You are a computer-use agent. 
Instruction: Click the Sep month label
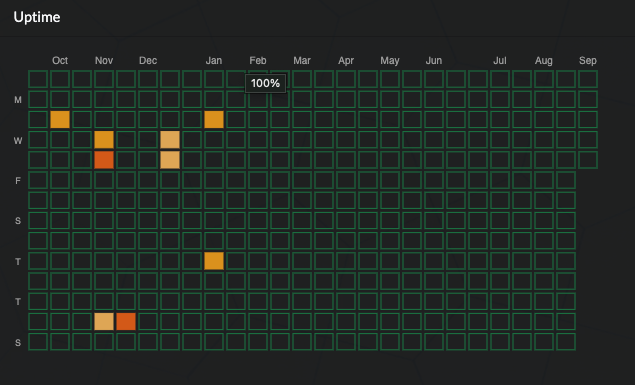588,61
